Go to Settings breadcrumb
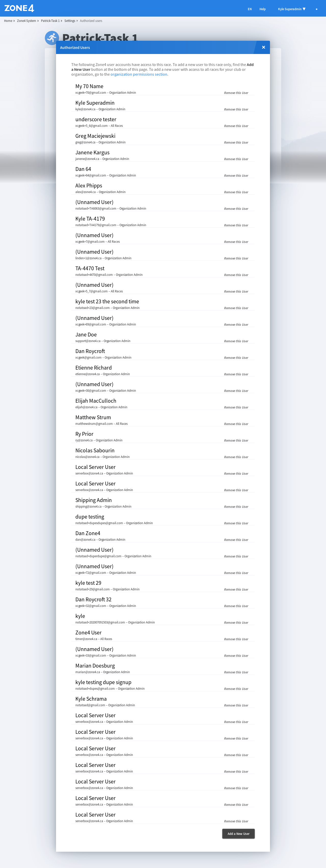This screenshot has width=326, height=868. click(x=70, y=21)
